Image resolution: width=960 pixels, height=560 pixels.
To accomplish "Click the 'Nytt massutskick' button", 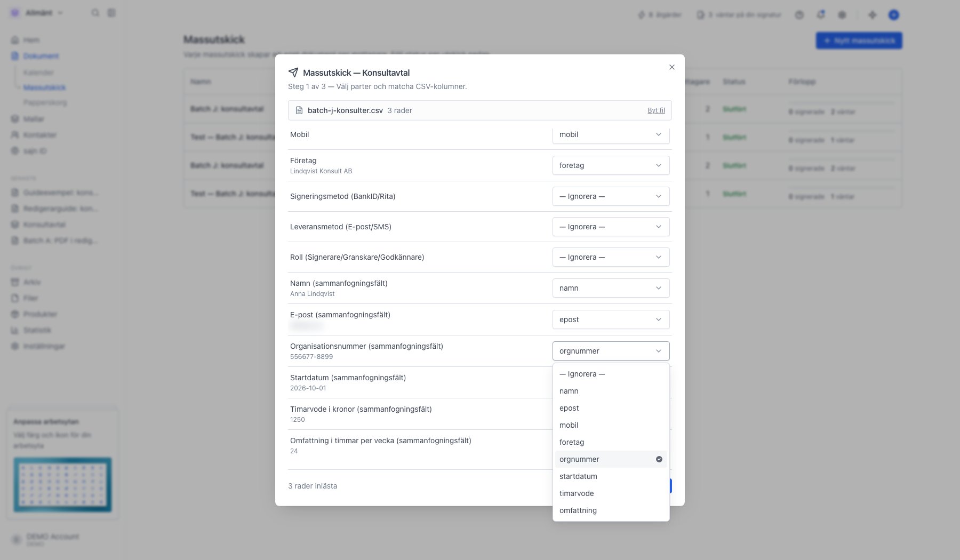I will pos(859,41).
